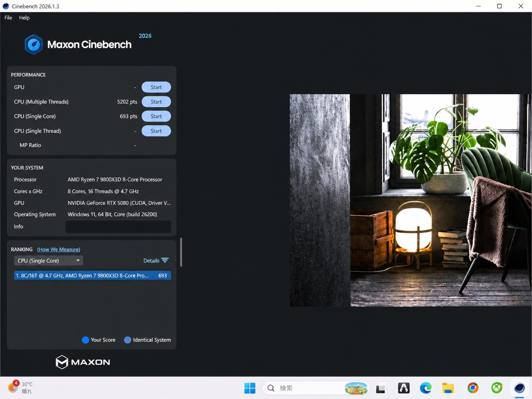532x399 pixels.
Task: Click the "MP Ratio" label
Action: click(30, 145)
